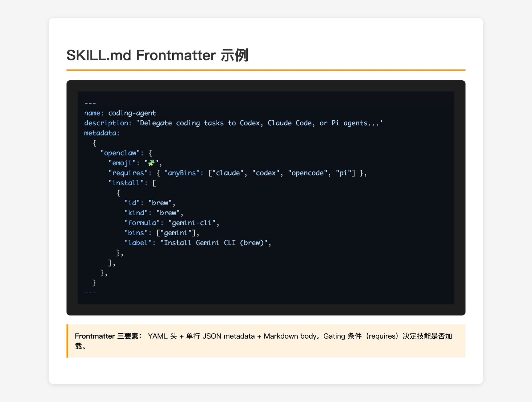Click the "bins" key listing gemini
This screenshot has height=402, width=532.
click(x=136, y=233)
